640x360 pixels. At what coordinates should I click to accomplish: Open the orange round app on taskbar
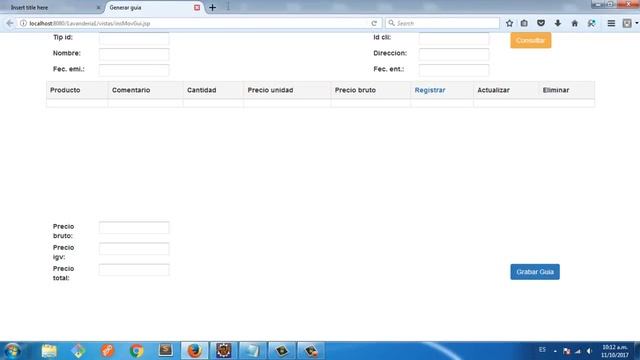coord(107,351)
